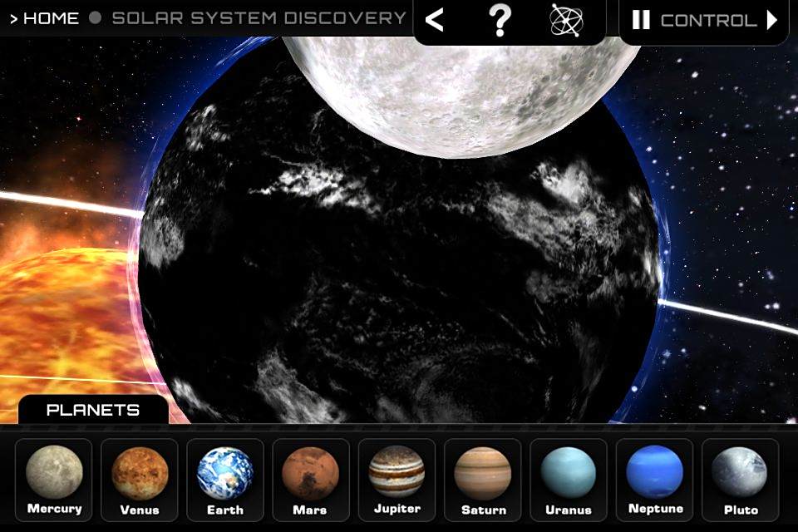Go back using the left arrow
The height and width of the screenshot is (532, 798).
[434, 20]
